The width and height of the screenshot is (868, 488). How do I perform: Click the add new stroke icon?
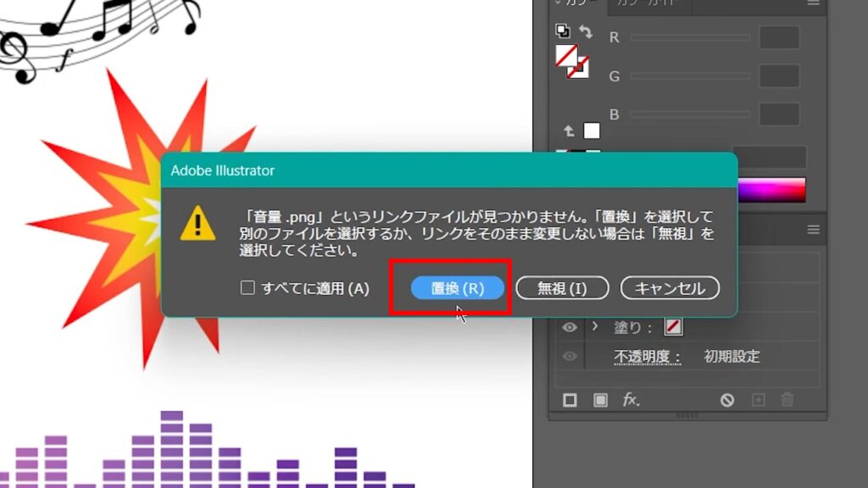click(x=570, y=400)
